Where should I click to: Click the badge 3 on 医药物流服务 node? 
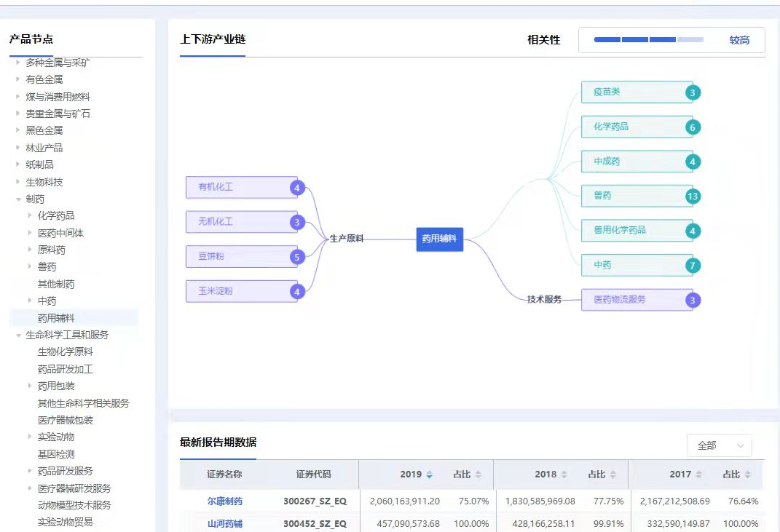click(693, 300)
